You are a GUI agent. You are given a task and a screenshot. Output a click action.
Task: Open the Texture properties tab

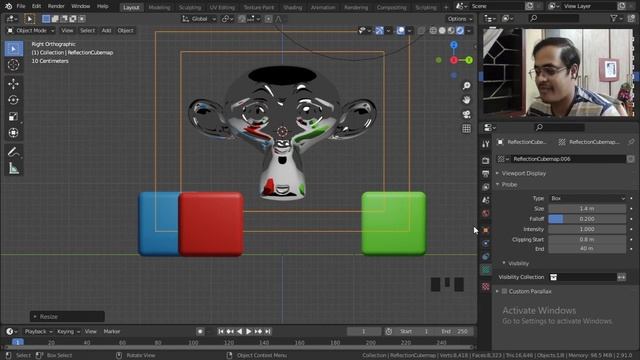485,287
